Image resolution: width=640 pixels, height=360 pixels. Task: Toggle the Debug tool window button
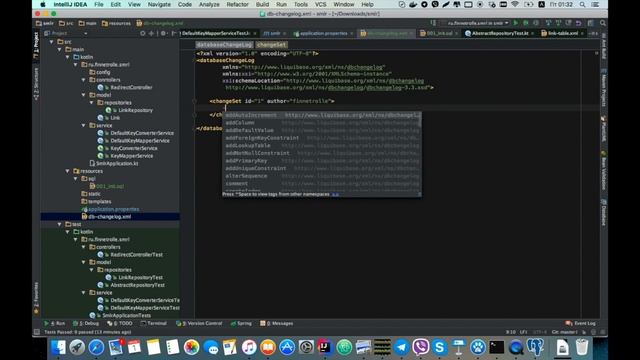(x=86, y=323)
